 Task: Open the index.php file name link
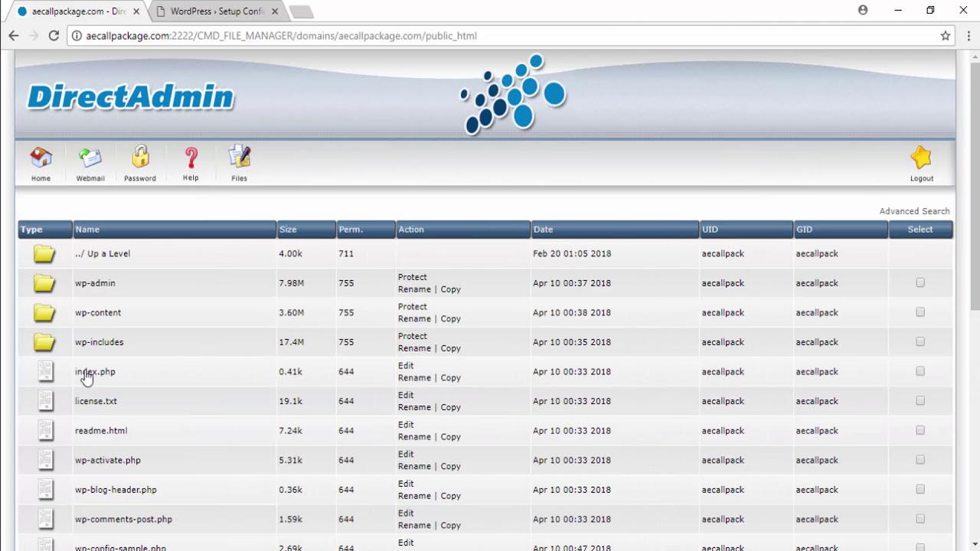click(95, 372)
